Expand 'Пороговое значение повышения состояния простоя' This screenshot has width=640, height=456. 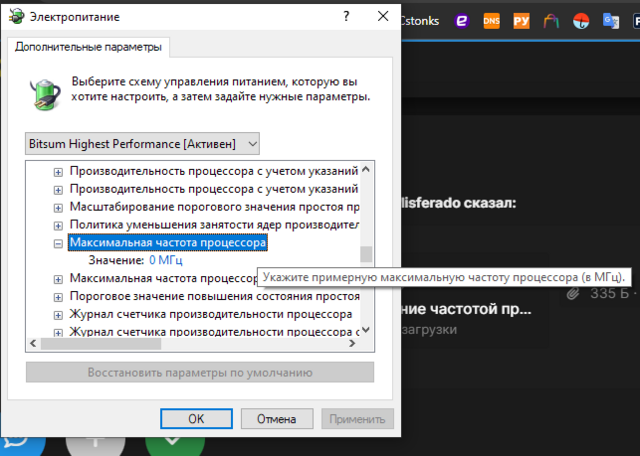click(58, 297)
